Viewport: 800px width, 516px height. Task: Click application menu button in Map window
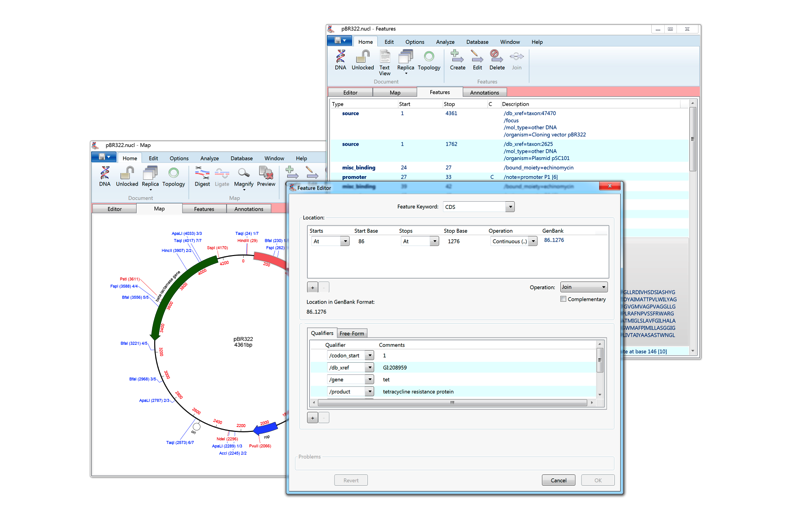104,157
